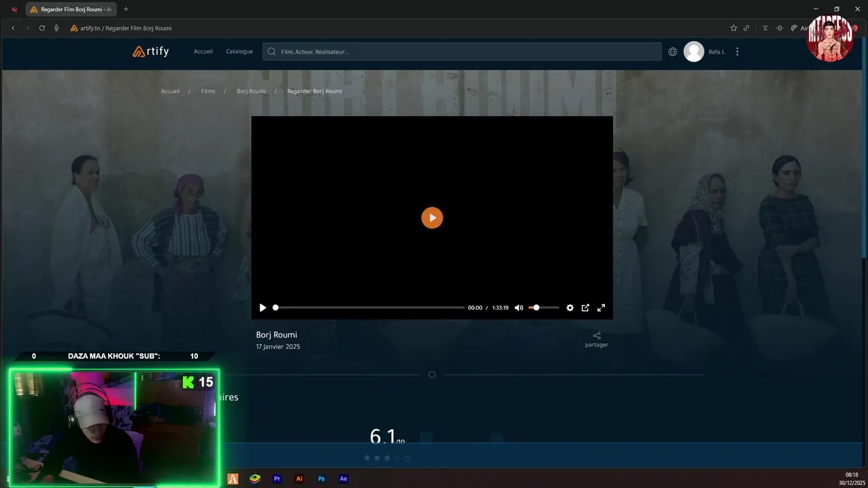Screen dimensions: 868x488
Task: Click the muted audio icon at window top-left
Action: click(x=14, y=9)
